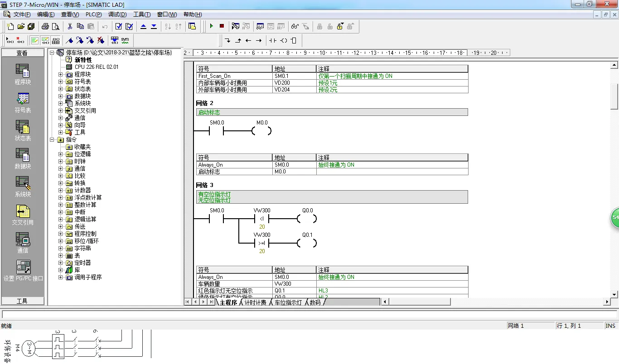This screenshot has height=364, width=619.
Task: Open 程序块 in the view bar
Action: (23, 74)
